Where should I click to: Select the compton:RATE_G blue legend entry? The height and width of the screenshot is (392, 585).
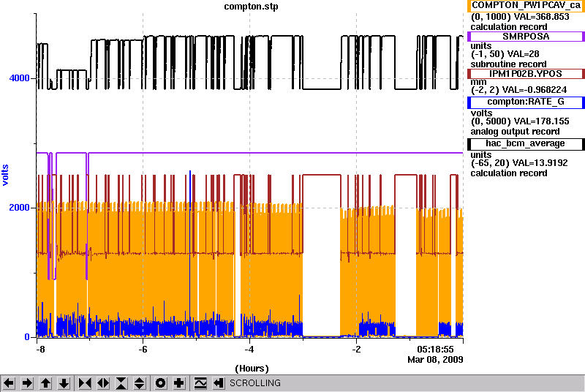click(526, 102)
